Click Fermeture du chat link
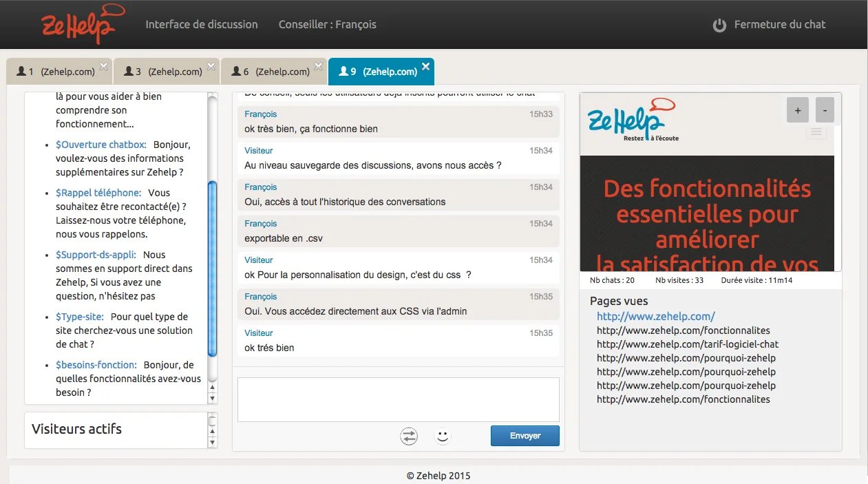 pos(780,24)
